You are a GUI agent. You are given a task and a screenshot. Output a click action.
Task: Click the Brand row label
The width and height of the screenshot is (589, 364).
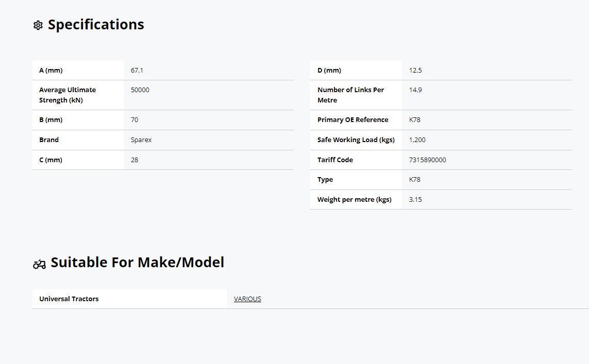point(49,140)
